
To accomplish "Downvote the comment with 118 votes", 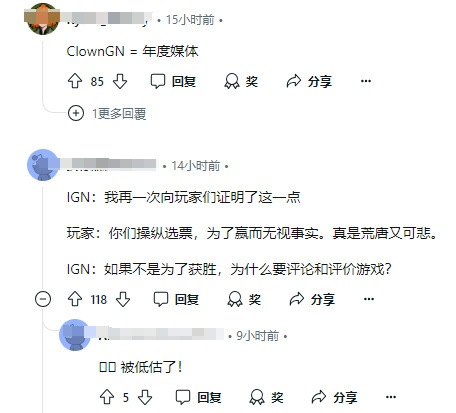I will click(x=123, y=299).
